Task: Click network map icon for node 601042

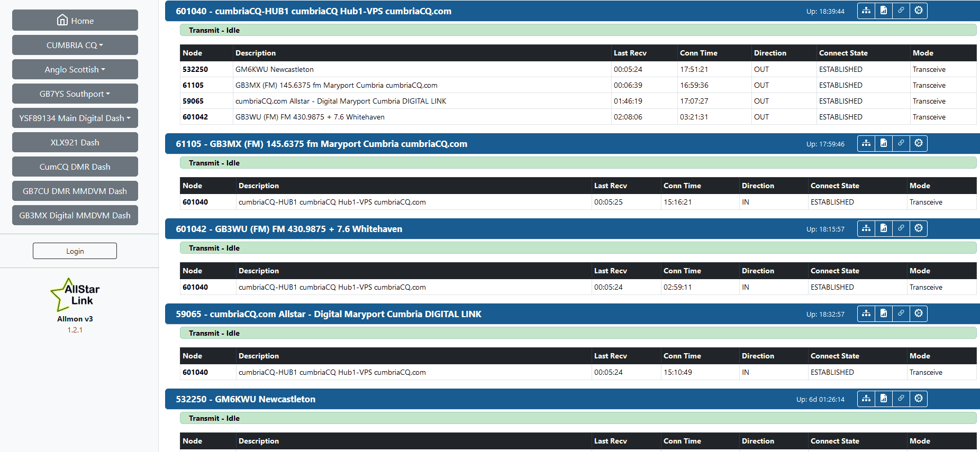Action: [x=866, y=228]
